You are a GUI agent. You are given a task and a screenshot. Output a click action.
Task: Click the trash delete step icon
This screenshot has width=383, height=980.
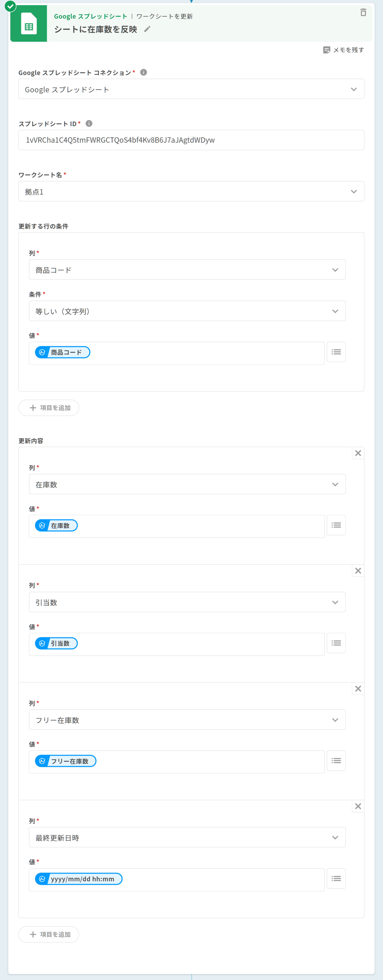click(363, 13)
